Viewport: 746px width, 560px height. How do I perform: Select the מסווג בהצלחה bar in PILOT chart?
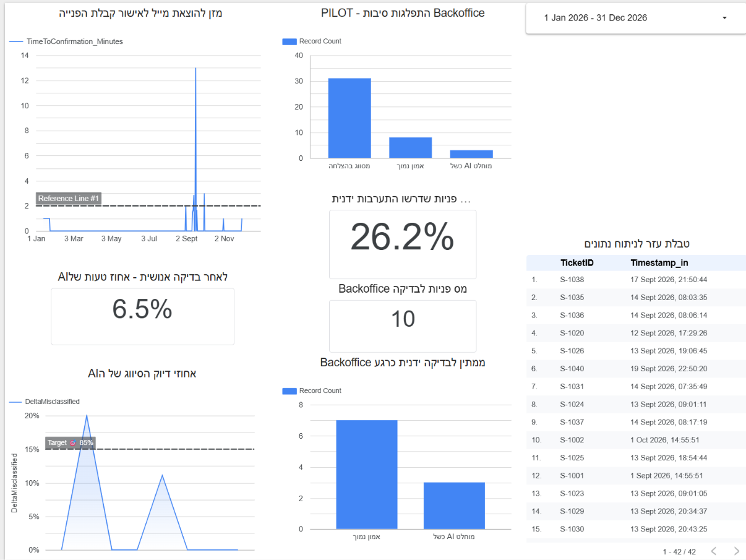point(349,118)
